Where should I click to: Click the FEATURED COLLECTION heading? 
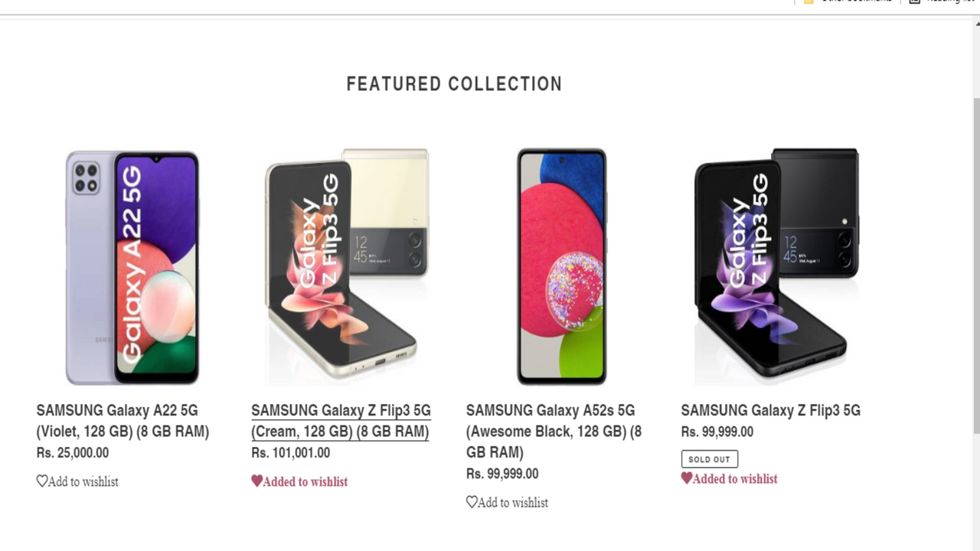point(454,83)
